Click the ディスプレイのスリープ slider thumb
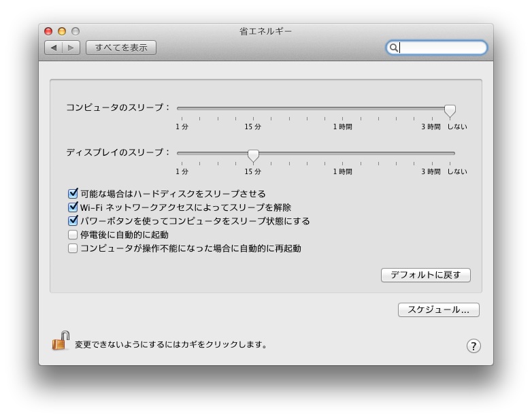Image resolution: width=532 pixels, height=419 pixels. pos(253,155)
